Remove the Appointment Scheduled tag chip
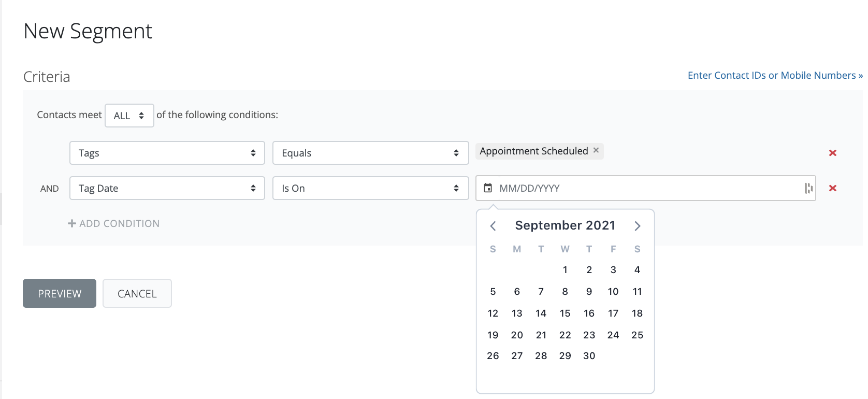The height and width of the screenshot is (399, 868). point(596,150)
